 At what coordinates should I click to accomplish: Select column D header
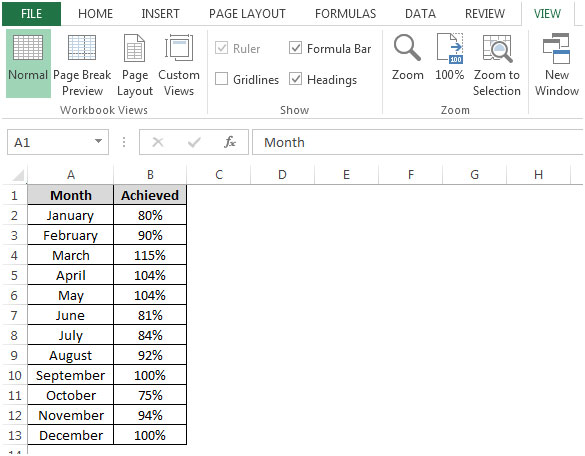tap(282, 175)
